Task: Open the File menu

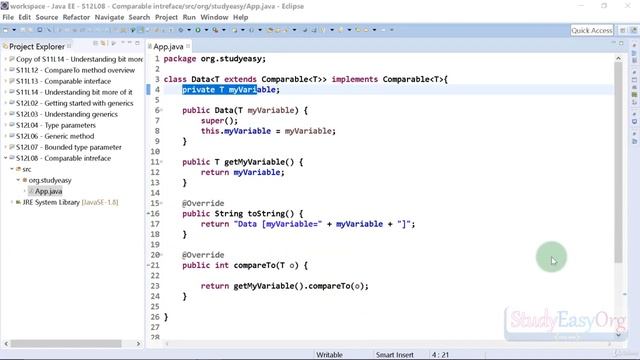Action: point(8,17)
